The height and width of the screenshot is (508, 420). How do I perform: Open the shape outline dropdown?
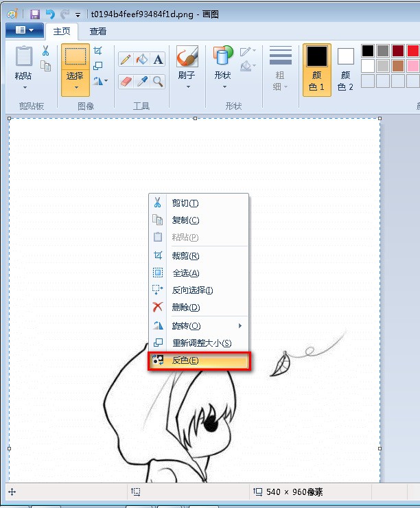(248, 51)
